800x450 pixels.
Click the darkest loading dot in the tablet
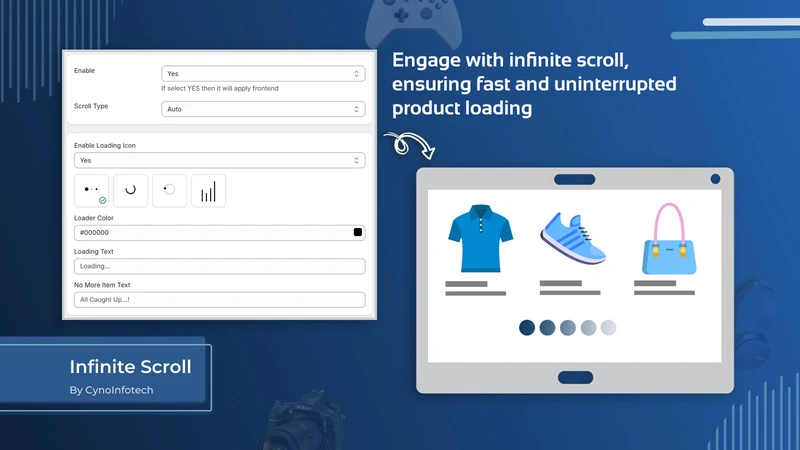527,328
